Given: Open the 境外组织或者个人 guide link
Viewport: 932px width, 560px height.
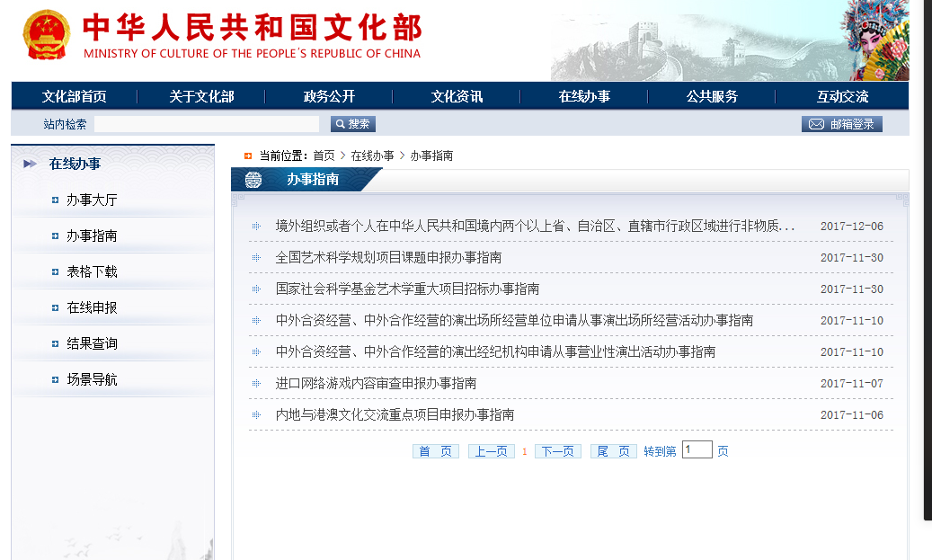Looking at the screenshot, I should [535, 226].
